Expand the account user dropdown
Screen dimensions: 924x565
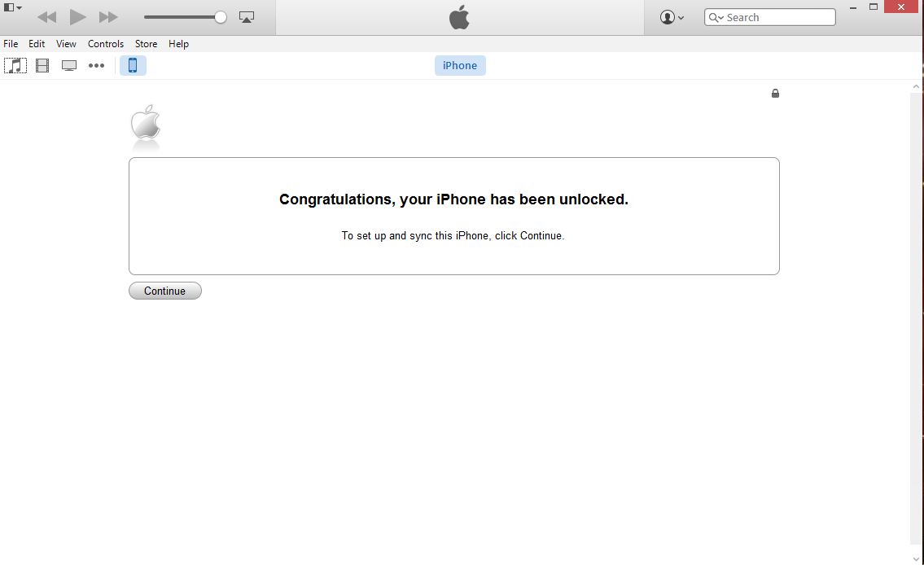tap(672, 17)
